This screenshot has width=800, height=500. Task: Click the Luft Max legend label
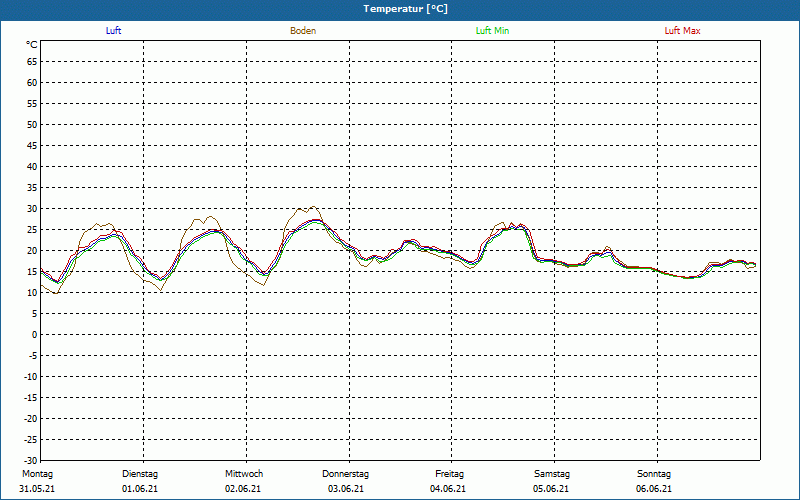(x=682, y=31)
